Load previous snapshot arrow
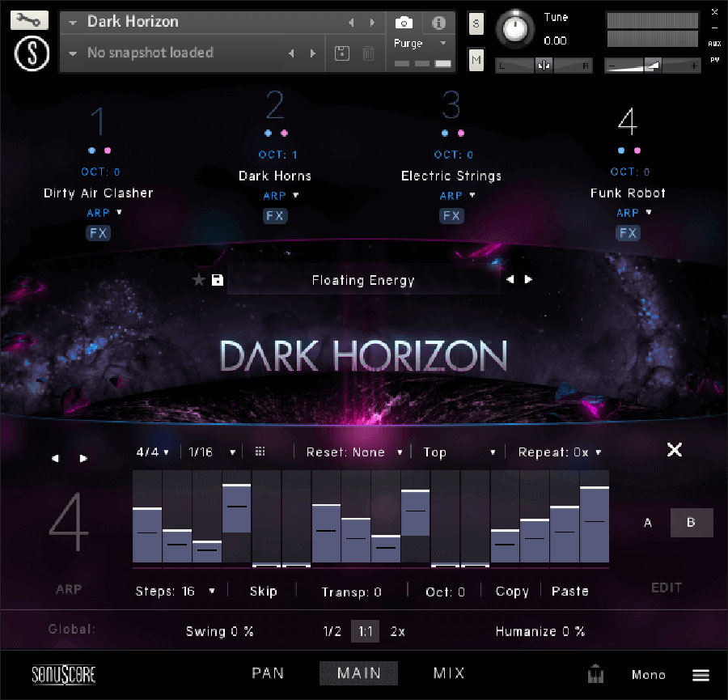 click(291, 53)
